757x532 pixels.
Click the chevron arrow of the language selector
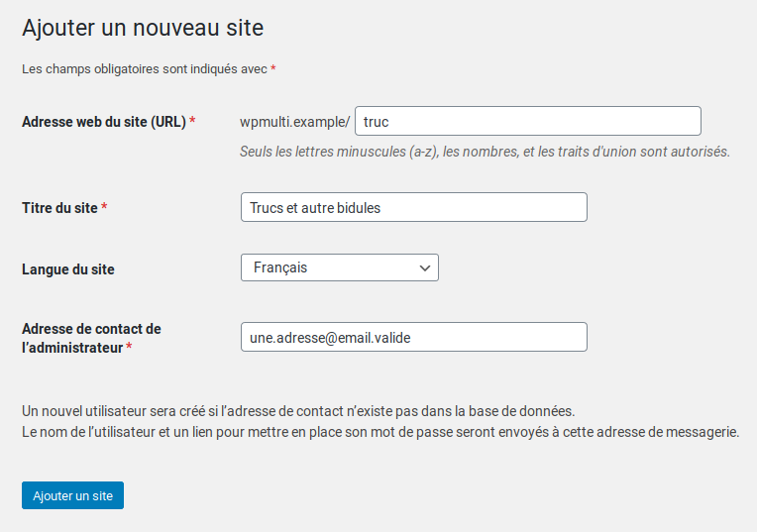[425, 268]
